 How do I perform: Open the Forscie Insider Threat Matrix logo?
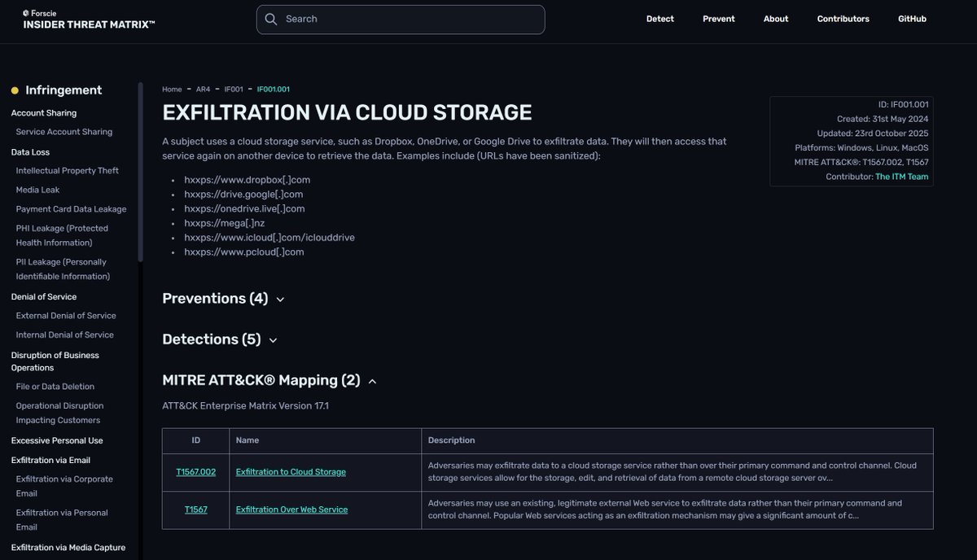(89, 20)
